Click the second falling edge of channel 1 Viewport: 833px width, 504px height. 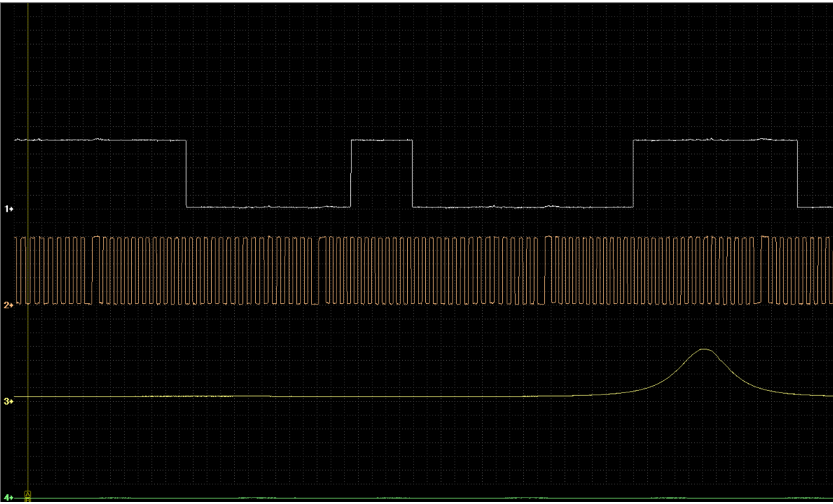(x=412, y=173)
